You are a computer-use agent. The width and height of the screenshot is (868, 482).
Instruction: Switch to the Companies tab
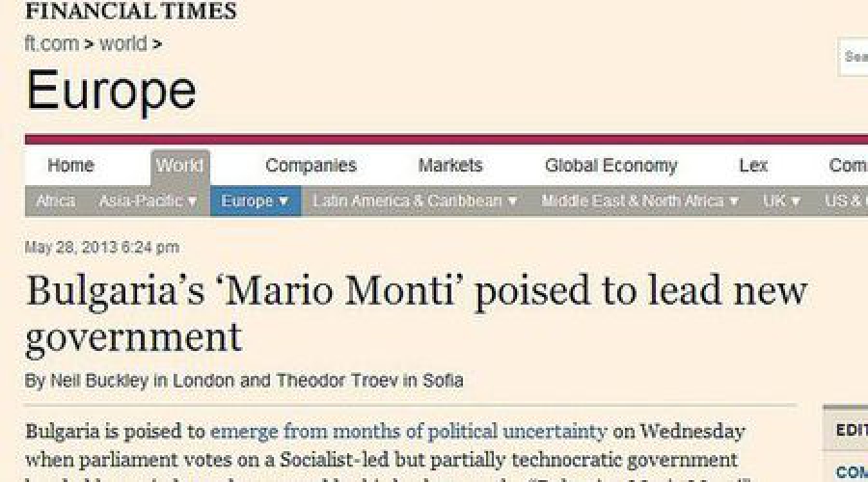point(311,166)
